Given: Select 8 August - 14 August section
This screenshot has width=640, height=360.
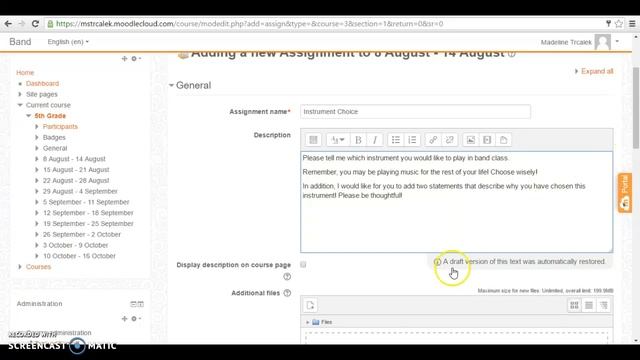Looking at the screenshot, I should [74, 159].
